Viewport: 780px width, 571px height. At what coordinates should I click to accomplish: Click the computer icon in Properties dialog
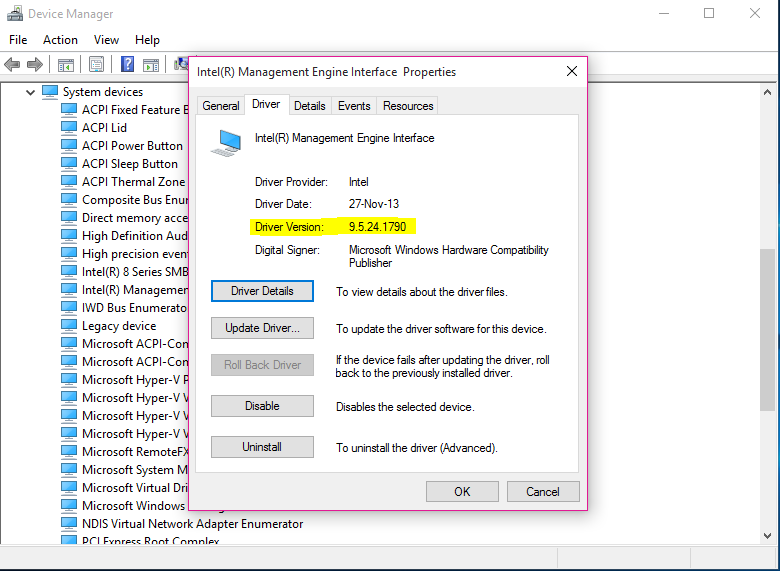226,143
